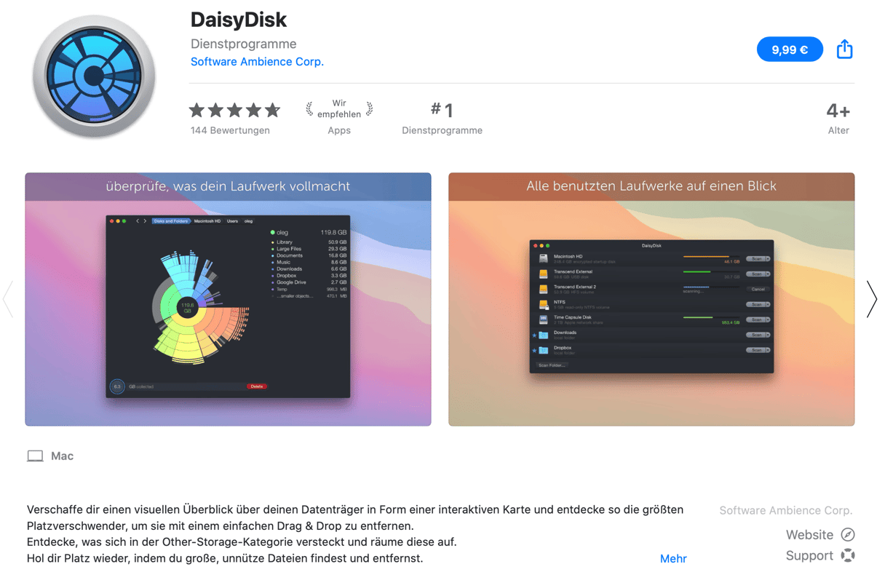Open the Software Ambience Corp. developer link
This screenshot has width=885, height=588.
coord(257,62)
